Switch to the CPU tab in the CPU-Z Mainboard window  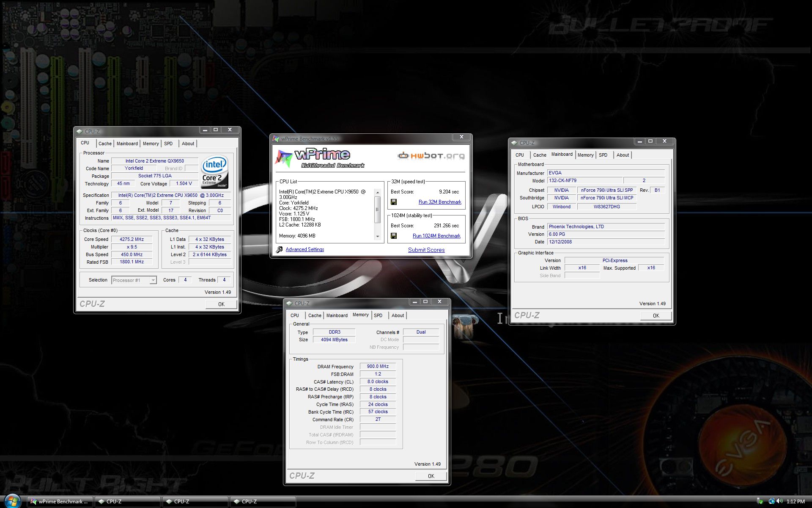[x=520, y=155]
